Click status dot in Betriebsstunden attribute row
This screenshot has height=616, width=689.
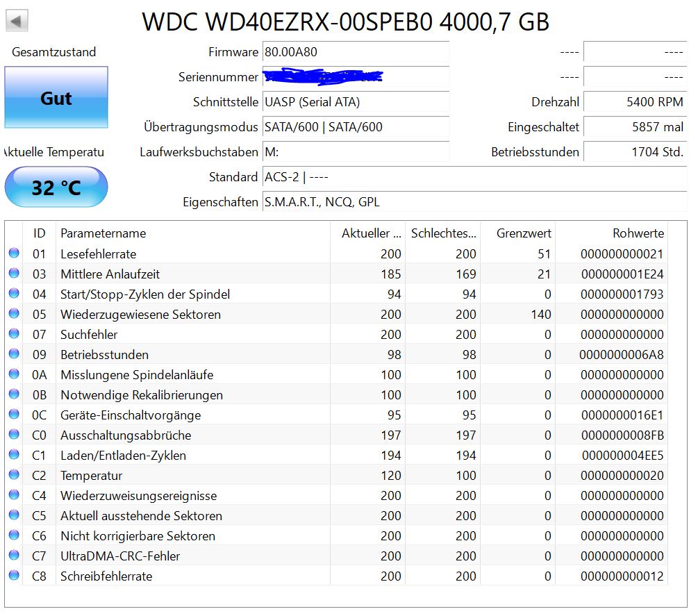tap(14, 353)
